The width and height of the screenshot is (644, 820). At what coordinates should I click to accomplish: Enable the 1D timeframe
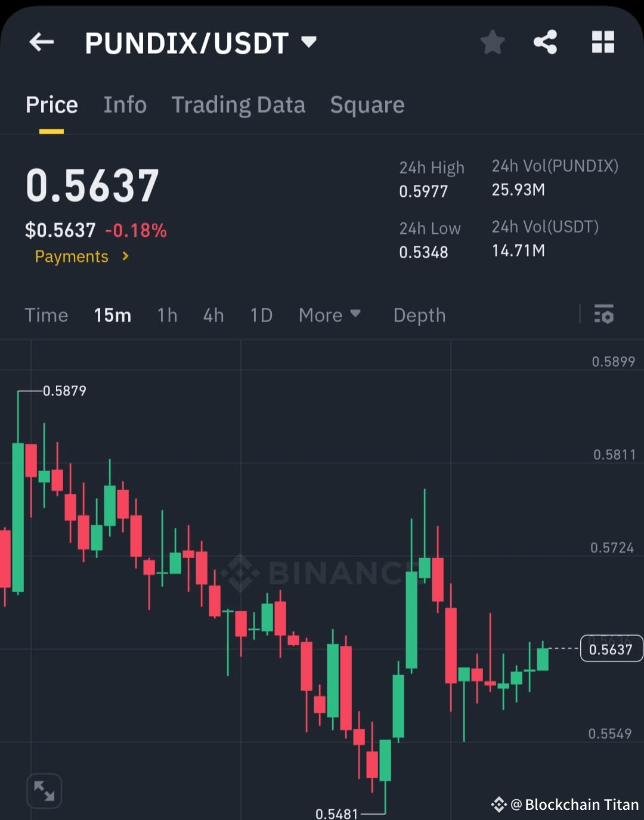pos(261,315)
